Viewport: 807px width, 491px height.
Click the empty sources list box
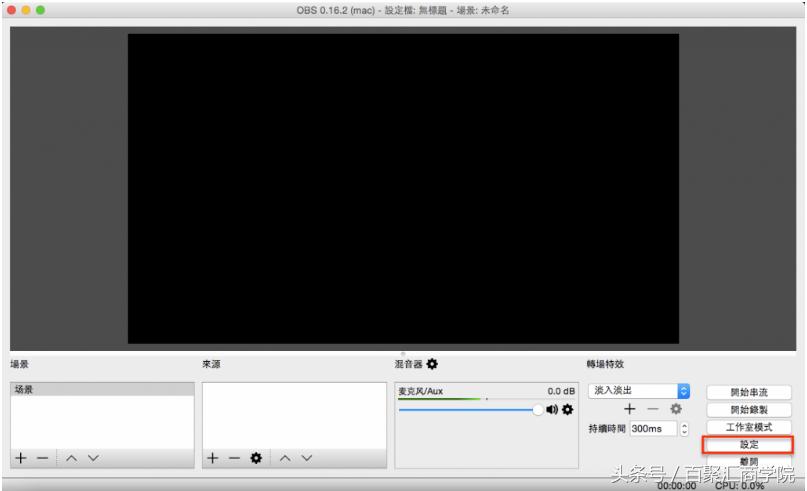(x=294, y=415)
